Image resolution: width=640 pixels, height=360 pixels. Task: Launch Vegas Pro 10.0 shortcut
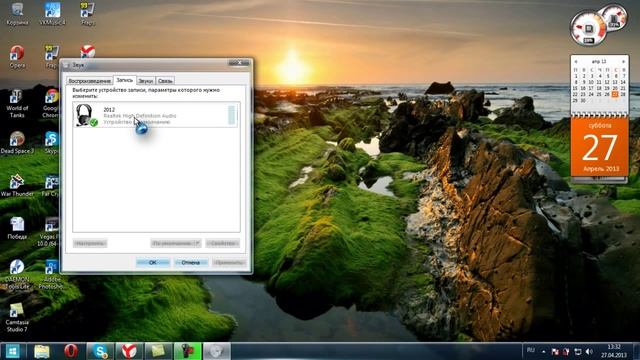click(51, 232)
